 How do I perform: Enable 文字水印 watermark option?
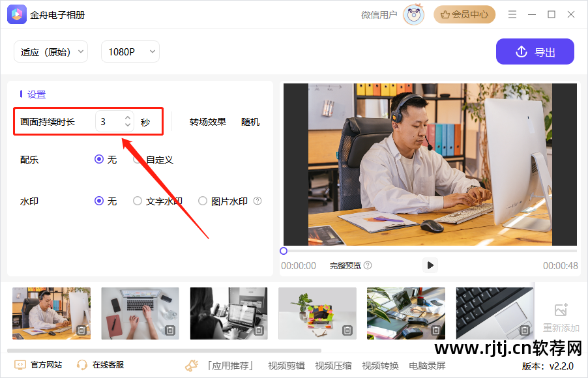137,201
